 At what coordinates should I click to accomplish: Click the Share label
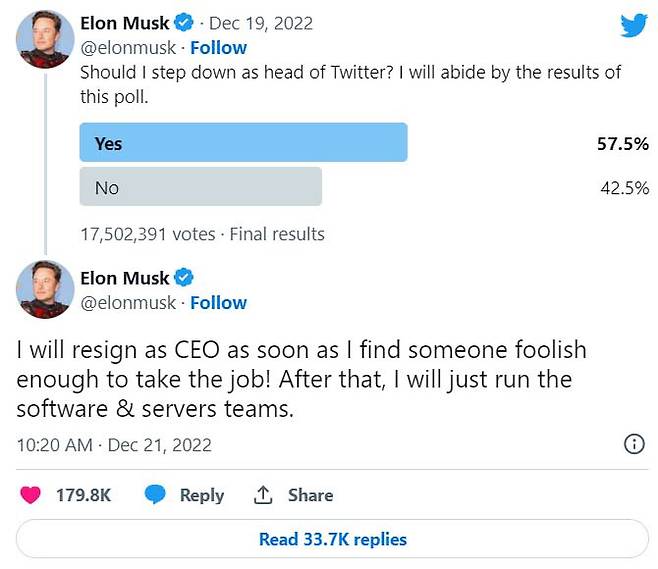[311, 495]
